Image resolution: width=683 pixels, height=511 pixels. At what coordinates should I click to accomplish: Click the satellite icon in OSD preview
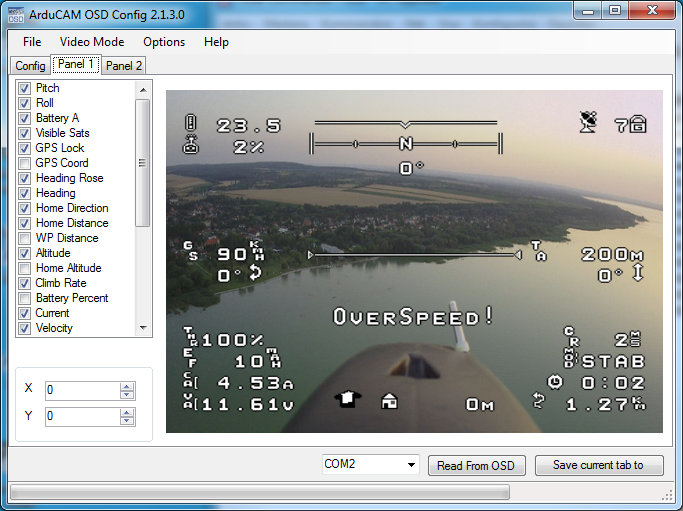pos(588,122)
